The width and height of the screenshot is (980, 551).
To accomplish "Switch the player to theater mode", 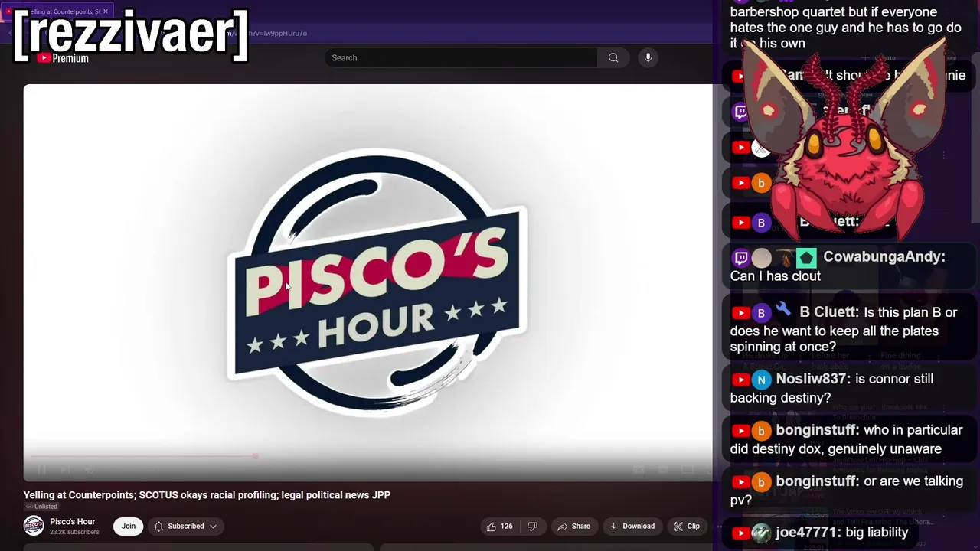I will (688, 469).
